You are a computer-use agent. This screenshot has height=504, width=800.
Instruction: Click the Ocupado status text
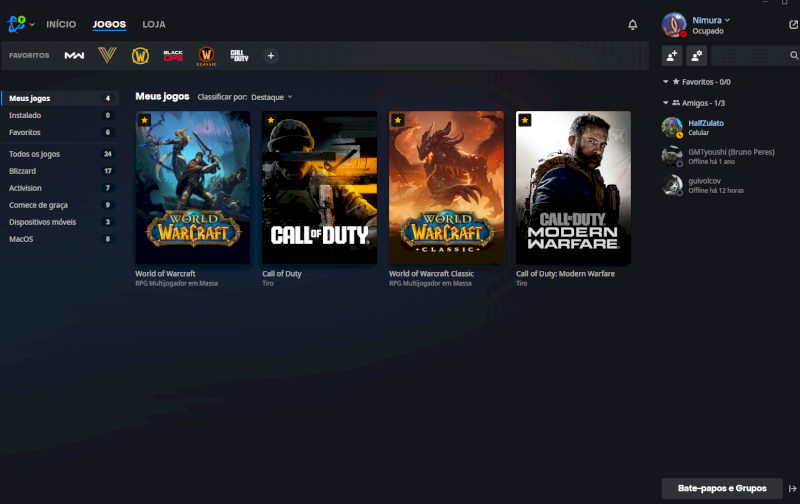point(708,31)
